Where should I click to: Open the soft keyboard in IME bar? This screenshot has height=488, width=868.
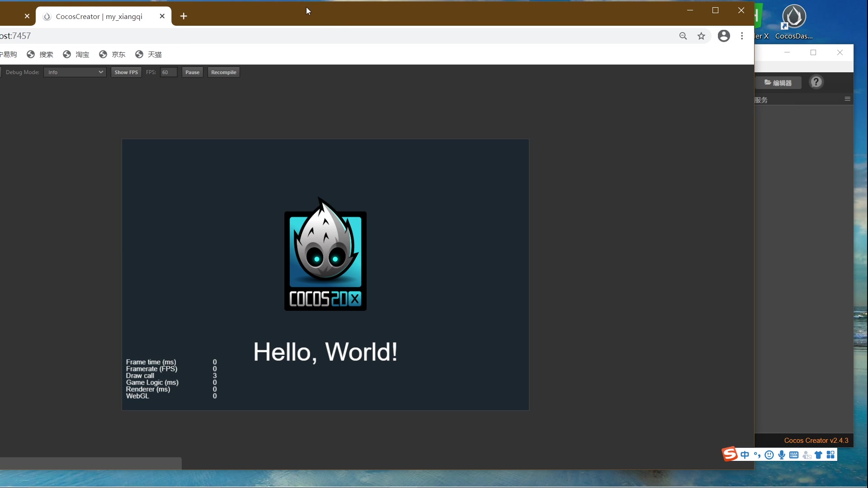coord(794,455)
